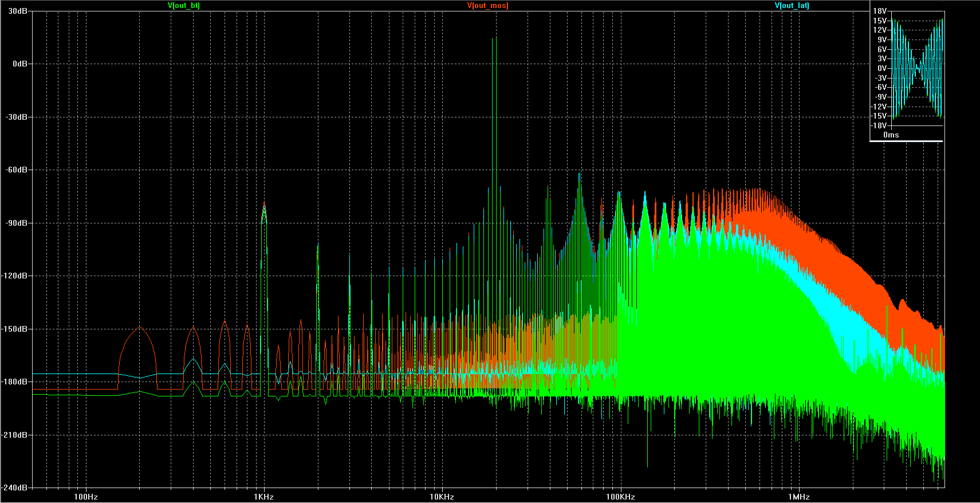
Task: Click the 10KHz frequency axis label
Action: (442, 497)
